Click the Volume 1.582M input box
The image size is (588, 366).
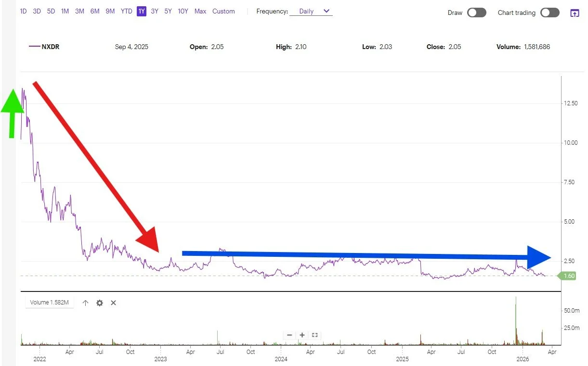[x=50, y=303]
